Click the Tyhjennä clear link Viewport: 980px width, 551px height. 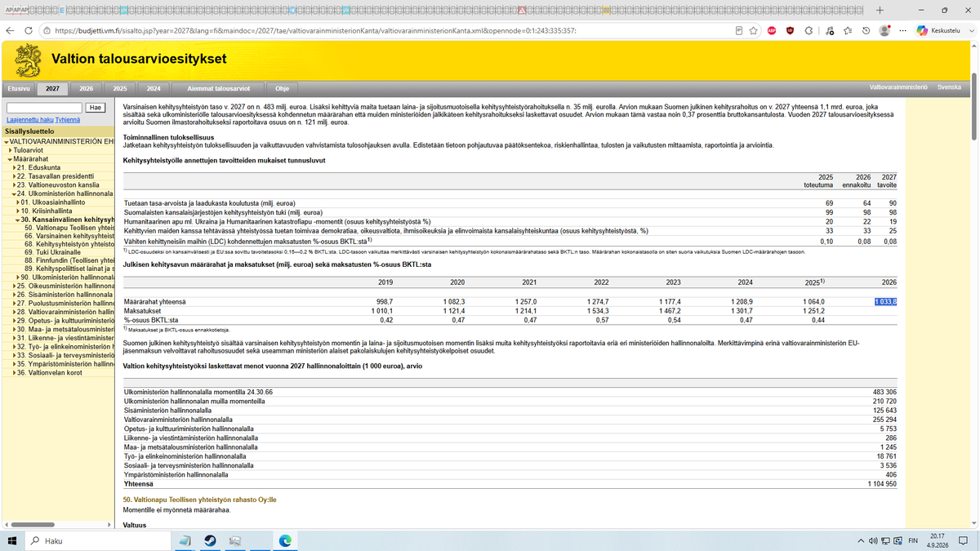coord(69,120)
